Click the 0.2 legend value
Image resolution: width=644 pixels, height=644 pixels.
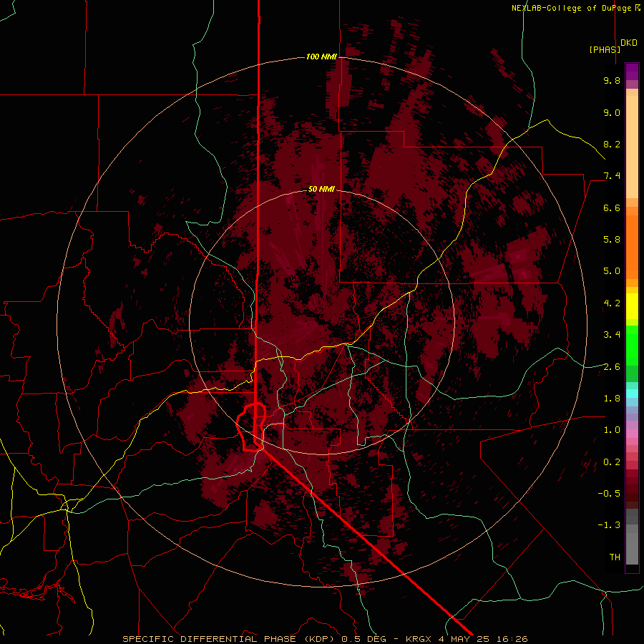612,462
